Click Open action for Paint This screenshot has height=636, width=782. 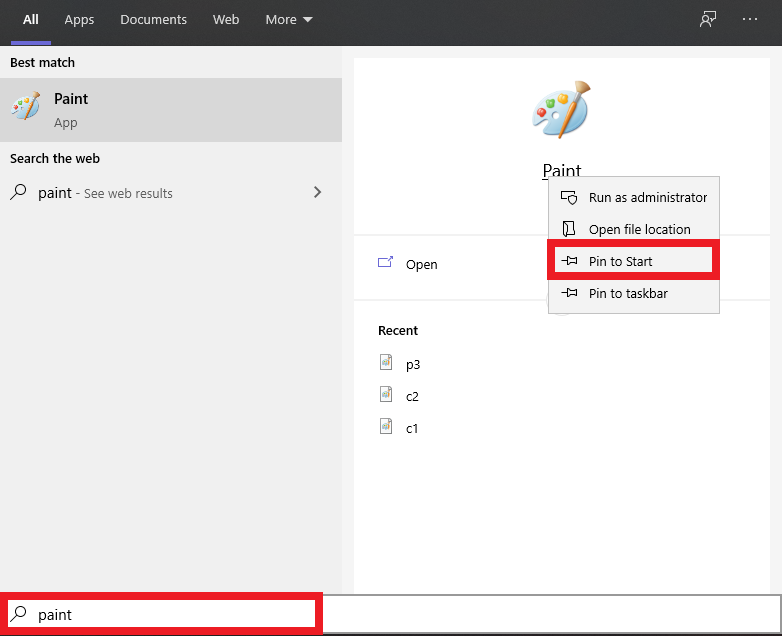coord(421,264)
